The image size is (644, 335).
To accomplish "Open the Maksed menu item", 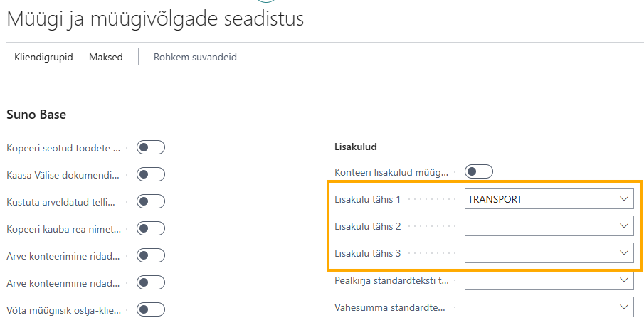I will point(106,57).
